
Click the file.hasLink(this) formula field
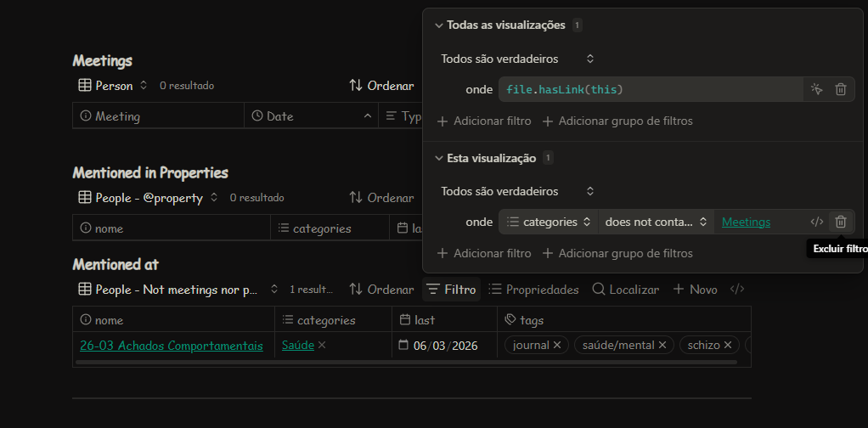click(650, 89)
